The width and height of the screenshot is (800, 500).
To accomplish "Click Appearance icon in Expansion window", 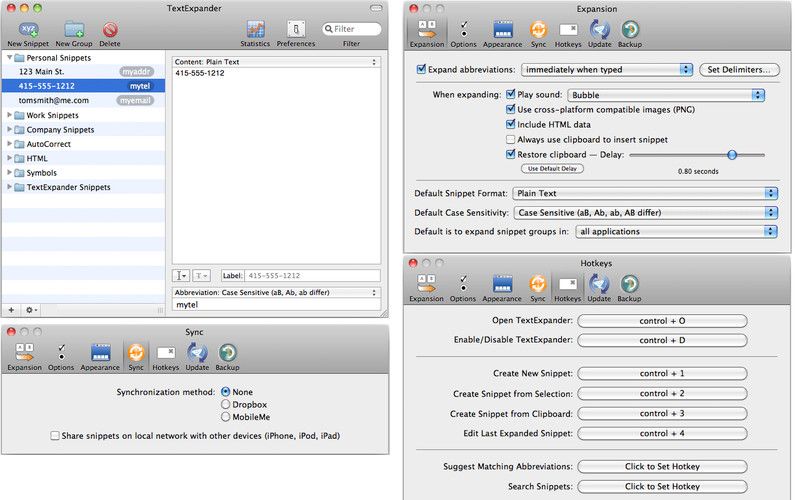I will pyautogui.click(x=503, y=30).
